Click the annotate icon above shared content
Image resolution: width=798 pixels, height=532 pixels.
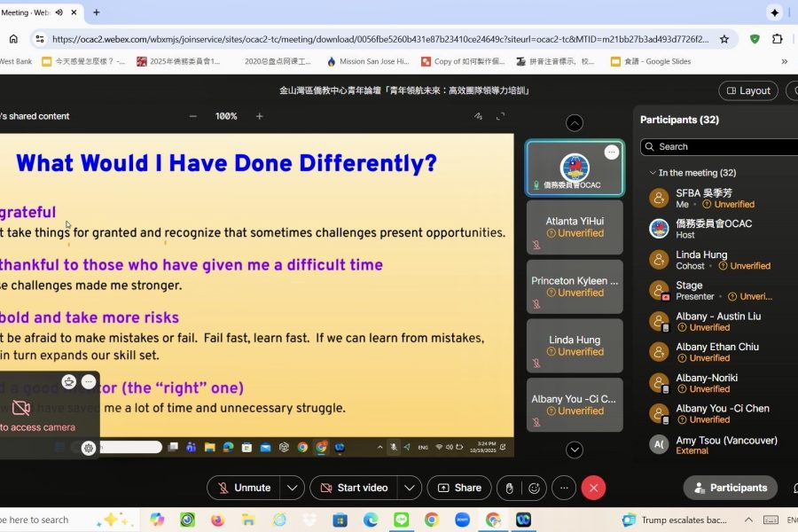click(x=478, y=116)
